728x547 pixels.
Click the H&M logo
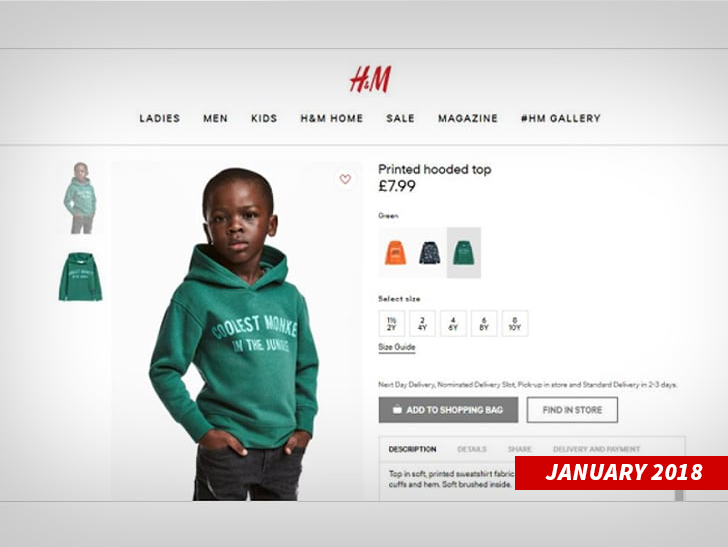pyautogui.click(x=370, y=79)
